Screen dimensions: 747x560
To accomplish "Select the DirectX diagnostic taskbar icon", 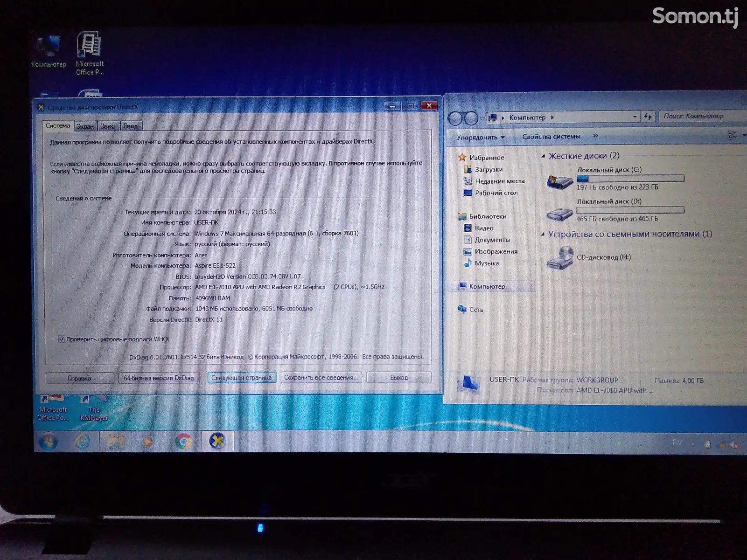I will (217, 441).
